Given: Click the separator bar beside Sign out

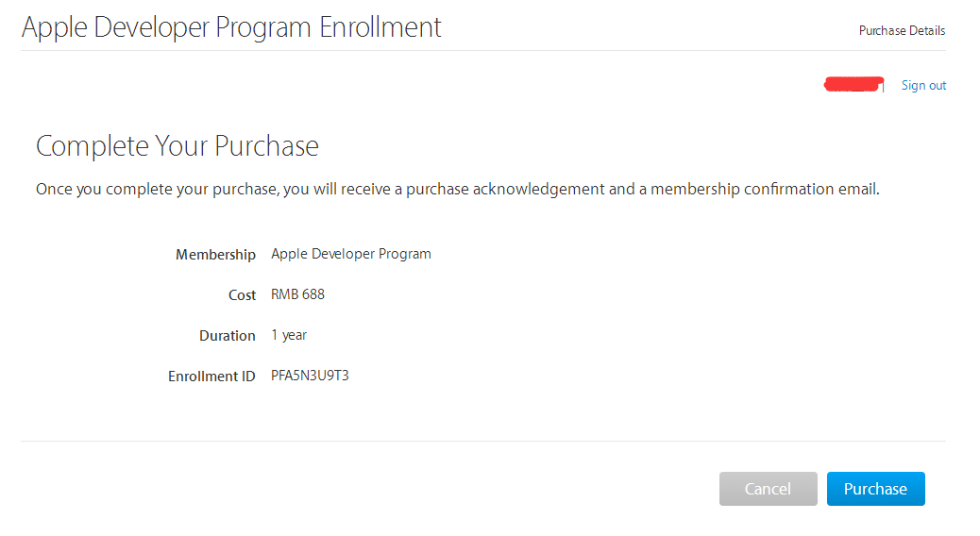Looking at the screenshot, I should tap(885, 86).
